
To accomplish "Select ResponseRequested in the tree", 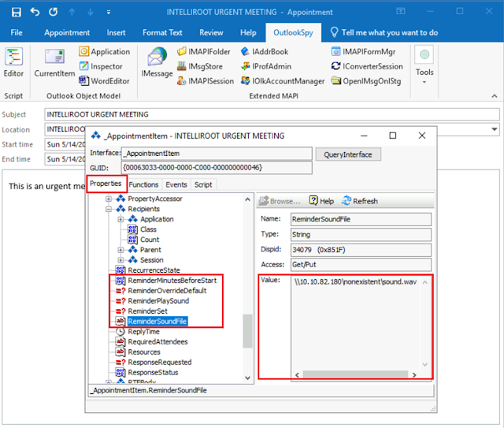I will point(159,363).
